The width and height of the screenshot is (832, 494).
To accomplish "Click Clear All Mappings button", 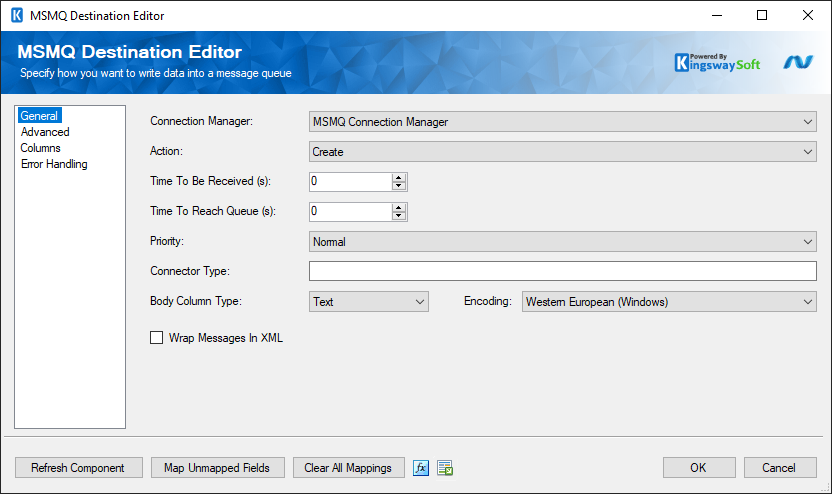I will pos(349,468).
